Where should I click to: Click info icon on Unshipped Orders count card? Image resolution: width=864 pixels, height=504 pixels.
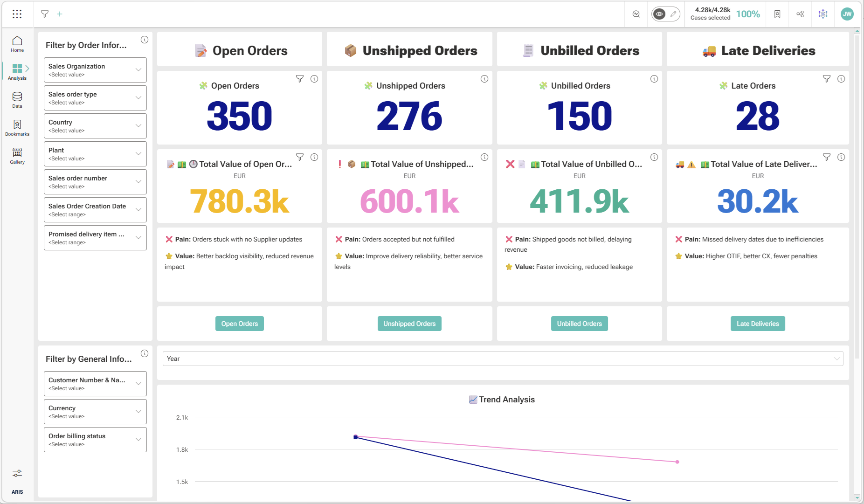[484, 79]
